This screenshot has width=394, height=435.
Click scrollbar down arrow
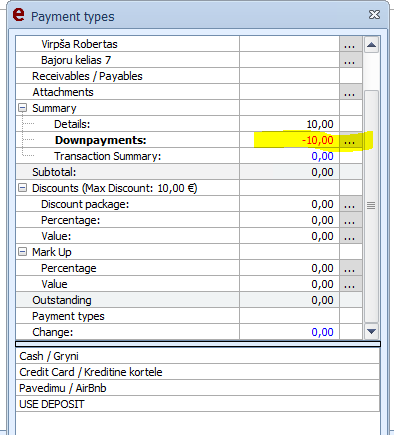(371, 331)
